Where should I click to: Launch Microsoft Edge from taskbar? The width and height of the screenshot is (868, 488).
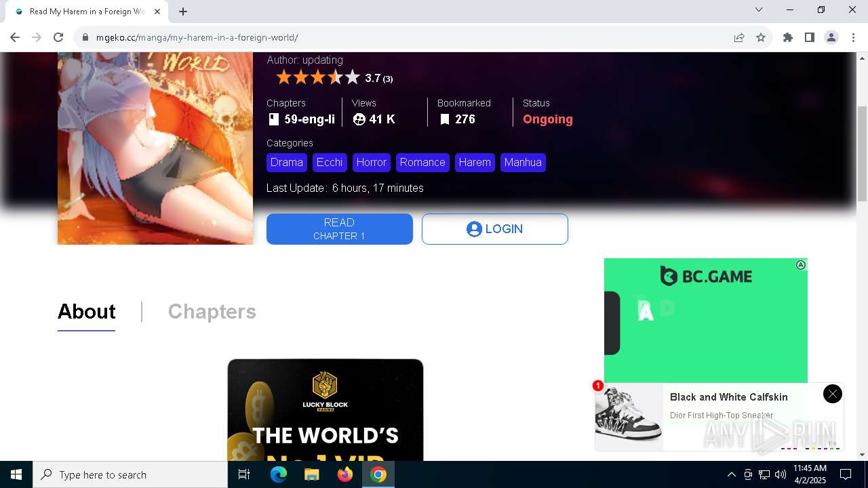click(x=279, y=474)
